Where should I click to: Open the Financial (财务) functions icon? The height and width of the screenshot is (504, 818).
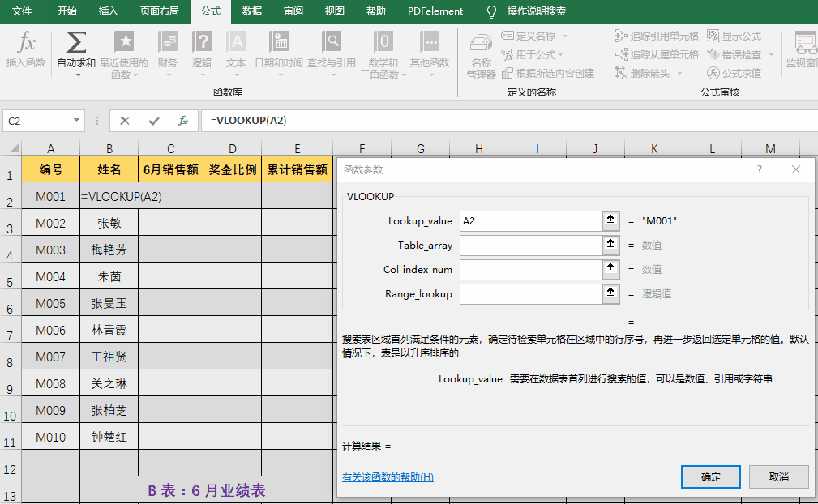[x=168, y=41]
